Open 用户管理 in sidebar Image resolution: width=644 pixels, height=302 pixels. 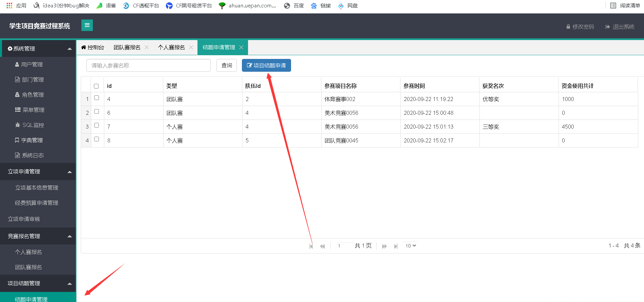[x=38, y=64]
